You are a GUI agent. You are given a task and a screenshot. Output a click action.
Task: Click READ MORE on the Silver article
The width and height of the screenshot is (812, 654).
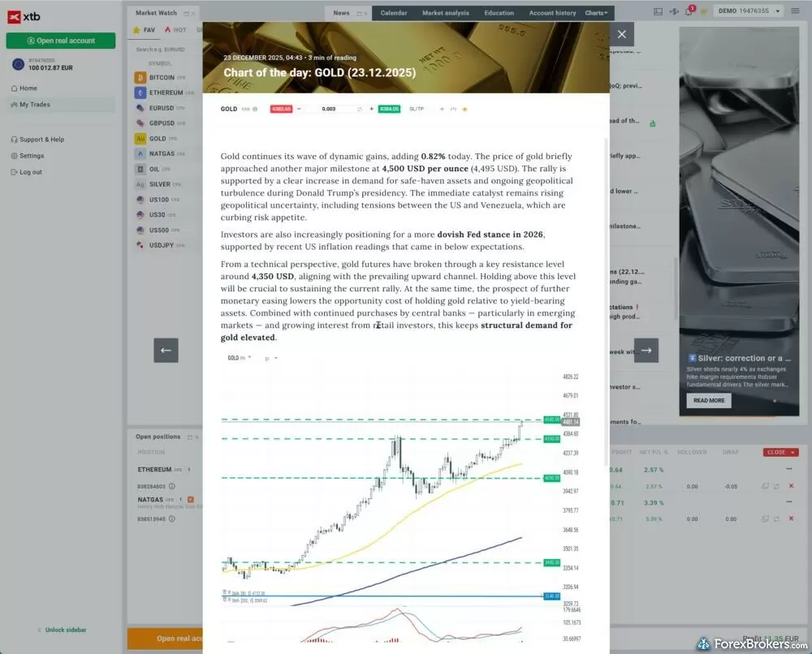[710, 400]
